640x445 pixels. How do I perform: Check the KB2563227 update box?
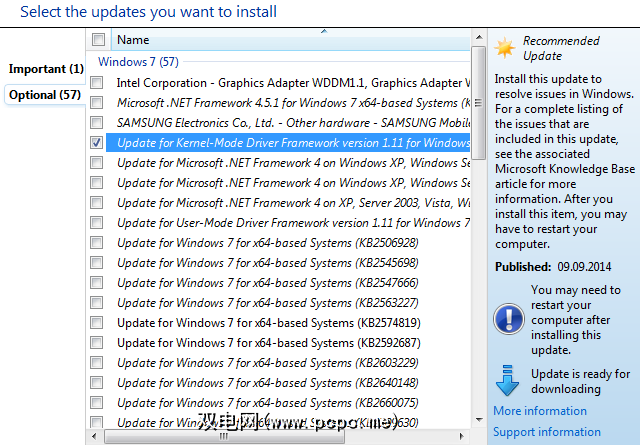pos(97,303)
